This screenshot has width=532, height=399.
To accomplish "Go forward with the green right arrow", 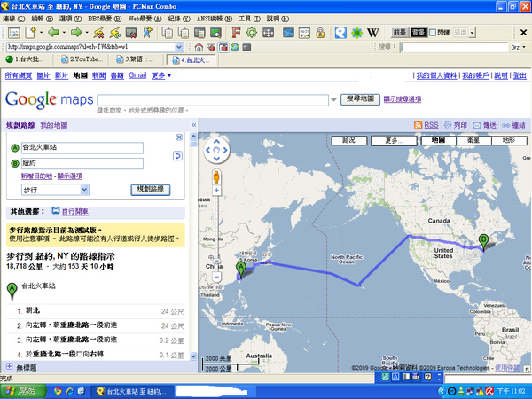I will [x=76, y=33].
